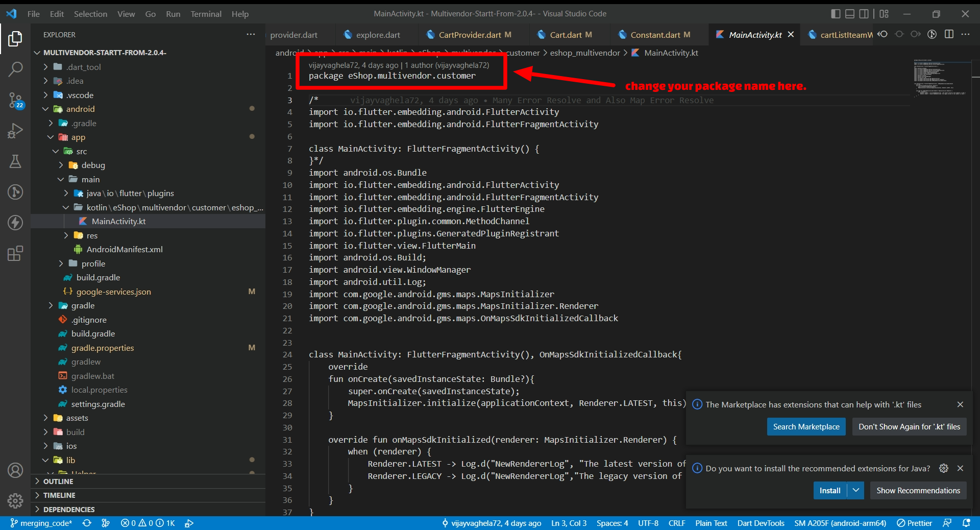Open Source Control view with 22 changes
The width and height of the screenshot is (980, 530).
tap(15, 100)
